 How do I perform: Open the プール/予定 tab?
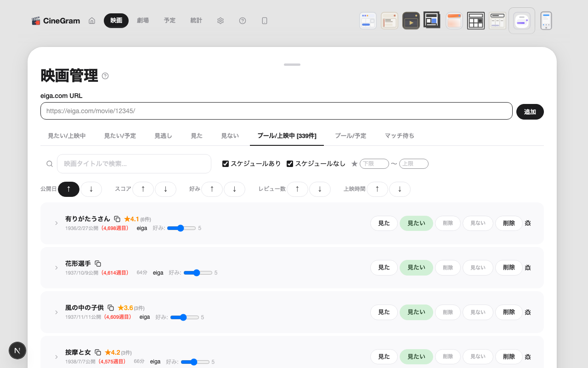[x=351, y=136]
